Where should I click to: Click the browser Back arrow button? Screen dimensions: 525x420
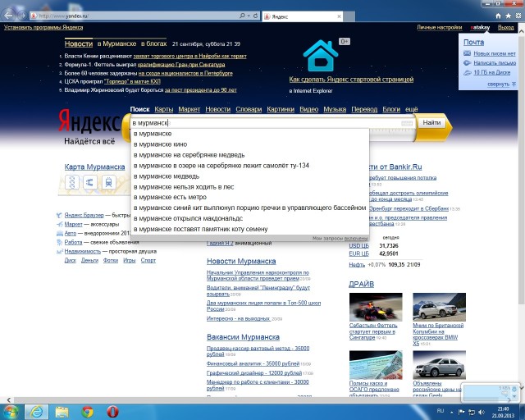(x=8, y=15)
